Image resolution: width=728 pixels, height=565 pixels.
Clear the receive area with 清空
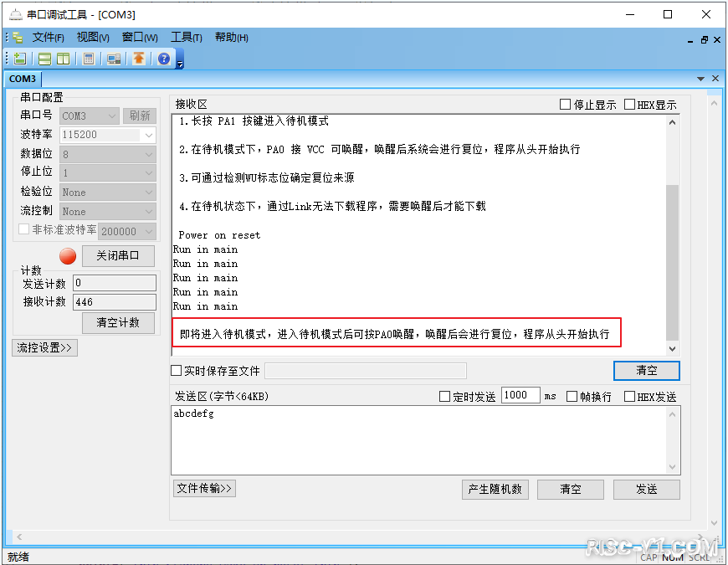click(x=646, y=371)
